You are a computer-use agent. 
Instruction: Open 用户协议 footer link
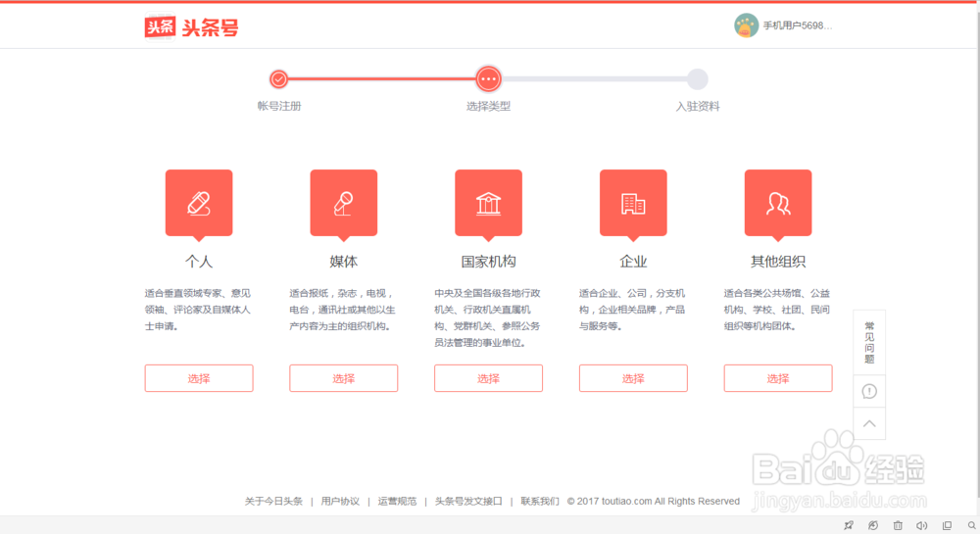[x=340, y=501]
